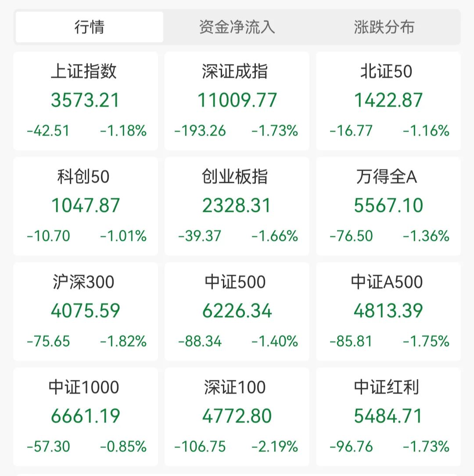Click the 11009.77 index value
Viewport: 474px width, 476px height.
(237, 100)
